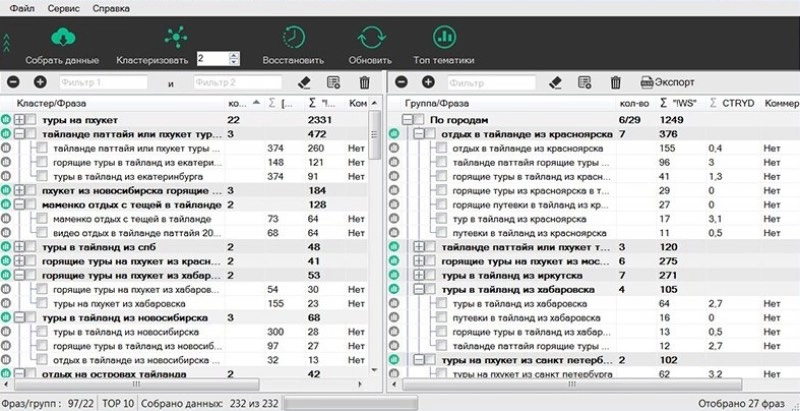Open the Сервис menu
This screenshot has height=411, width=800.
pyautogui.click(x=62, y=9)
